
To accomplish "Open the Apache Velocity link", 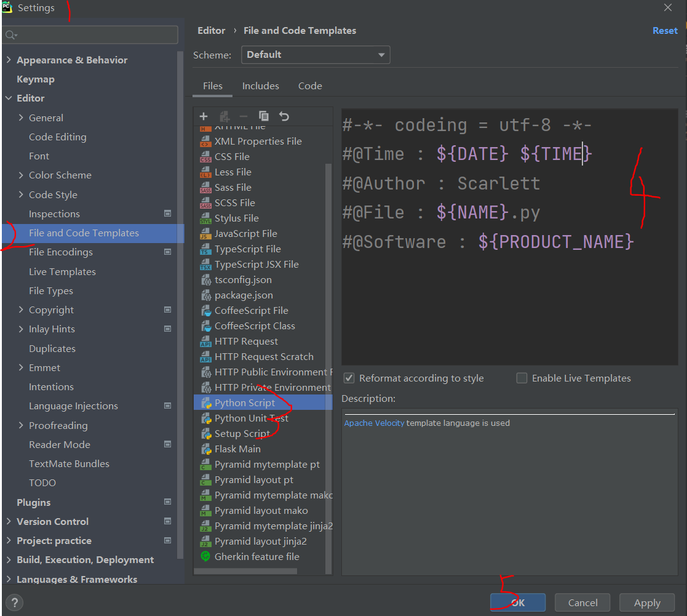I will coord(374,423).
